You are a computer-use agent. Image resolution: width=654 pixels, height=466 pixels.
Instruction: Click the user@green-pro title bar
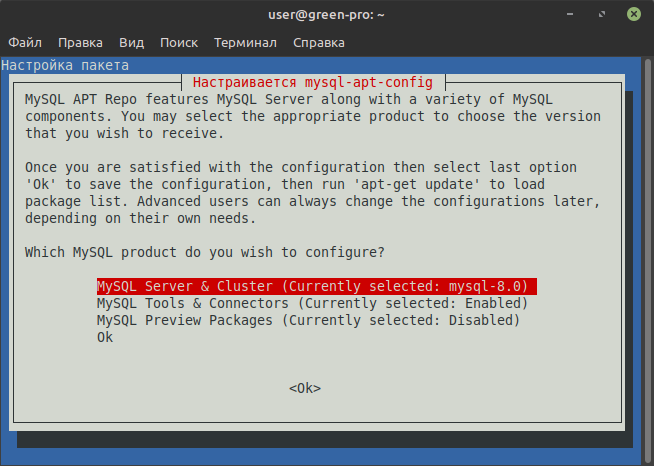point(326,15)
